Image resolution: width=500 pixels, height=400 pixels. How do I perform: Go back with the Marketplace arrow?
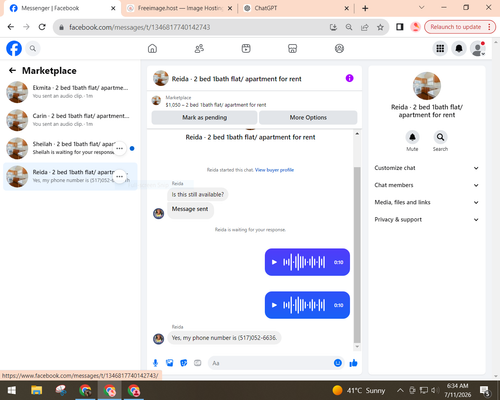[12, 70]
